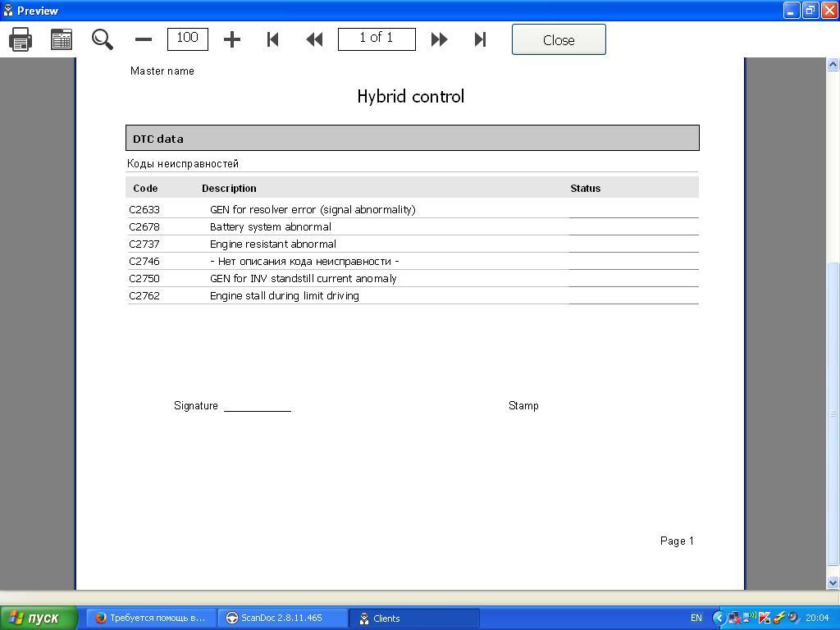Image resolution: width=840 pixels, height=630 pixels.
Task: Click the vertical scrollbar down arrow
Action: [833, 582]
